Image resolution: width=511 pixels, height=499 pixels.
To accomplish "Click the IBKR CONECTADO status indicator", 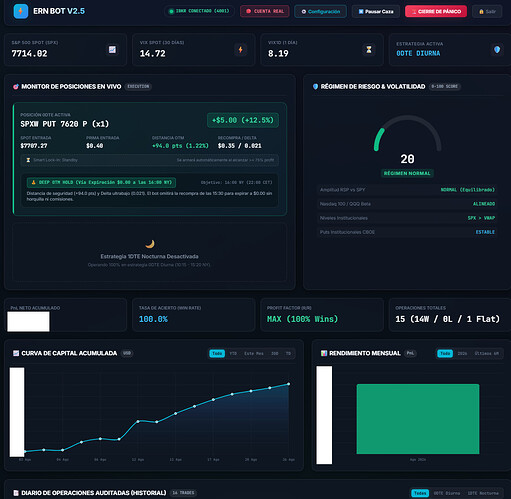I will (x=199, y=11).
